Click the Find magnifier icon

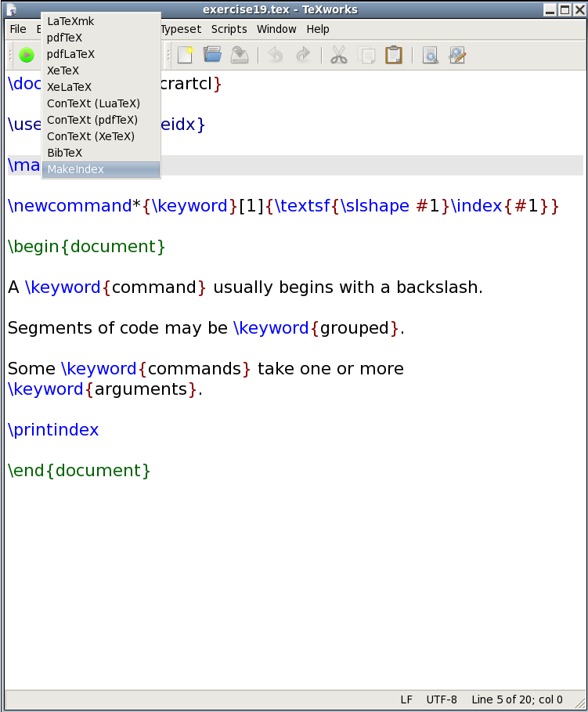pos(430,55)
